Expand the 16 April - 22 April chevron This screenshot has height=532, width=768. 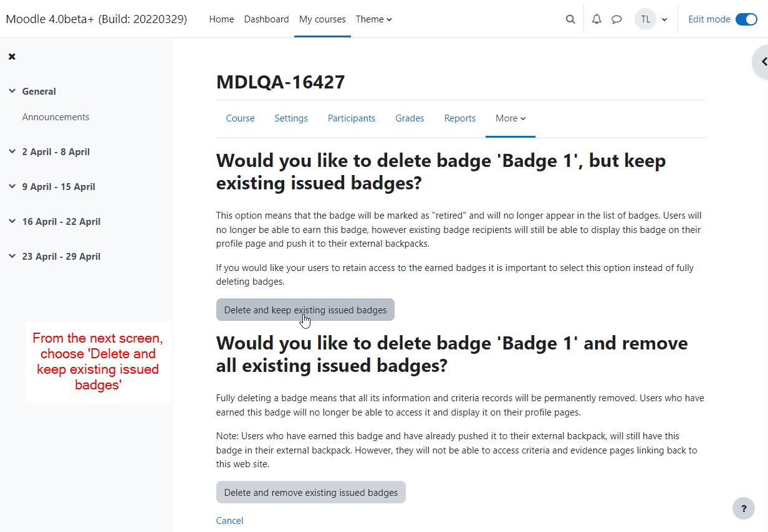coord(12,221)
